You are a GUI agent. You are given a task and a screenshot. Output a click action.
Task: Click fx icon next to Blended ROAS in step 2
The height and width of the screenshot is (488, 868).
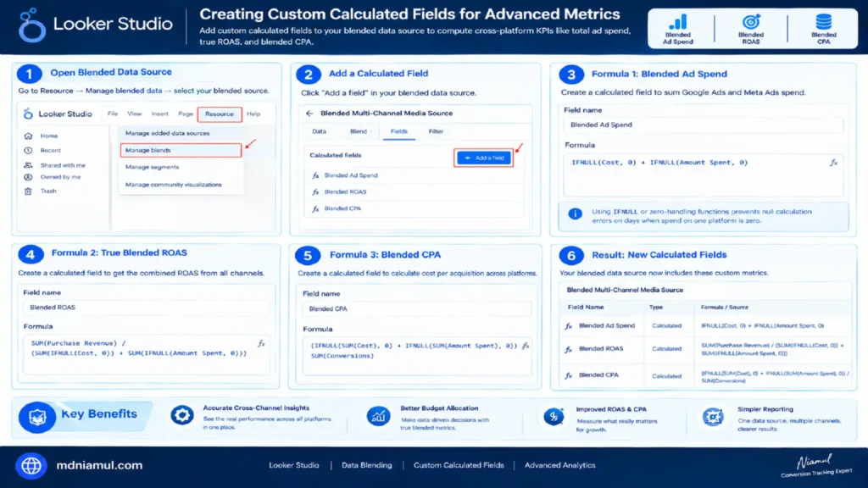315,192
